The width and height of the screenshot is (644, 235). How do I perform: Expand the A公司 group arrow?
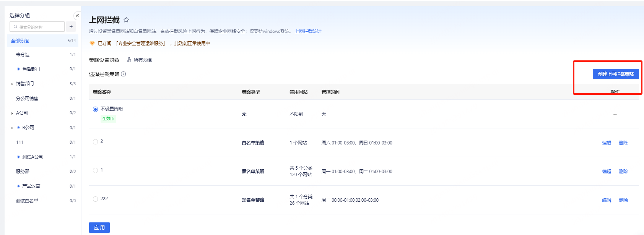(12, 113)
